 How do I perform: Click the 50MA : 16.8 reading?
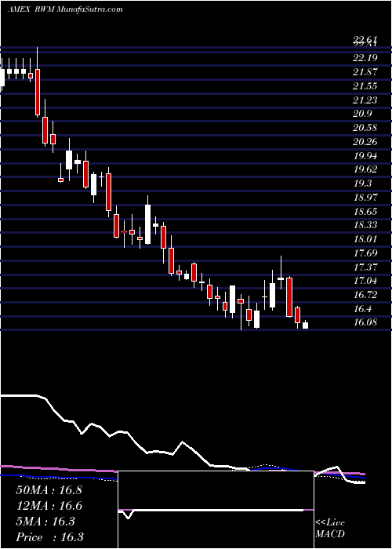(x=49, y=490)
